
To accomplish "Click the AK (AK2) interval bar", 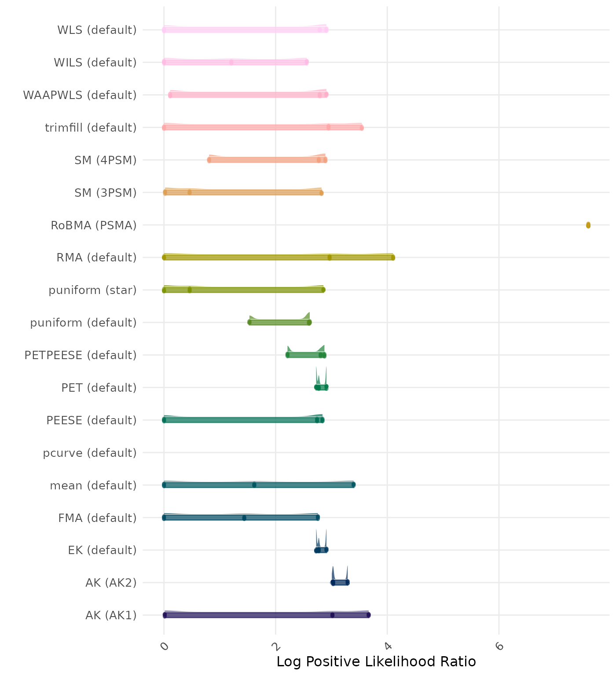I will pos(340,583).
